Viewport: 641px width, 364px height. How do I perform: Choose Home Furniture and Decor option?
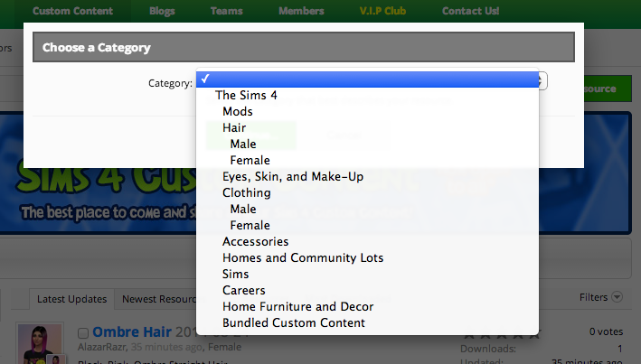pyautogui.click(x=367, y=307)
